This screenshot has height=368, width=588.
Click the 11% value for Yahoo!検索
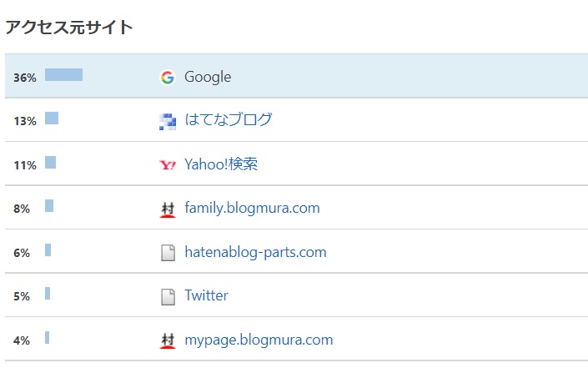coord(25,165)
